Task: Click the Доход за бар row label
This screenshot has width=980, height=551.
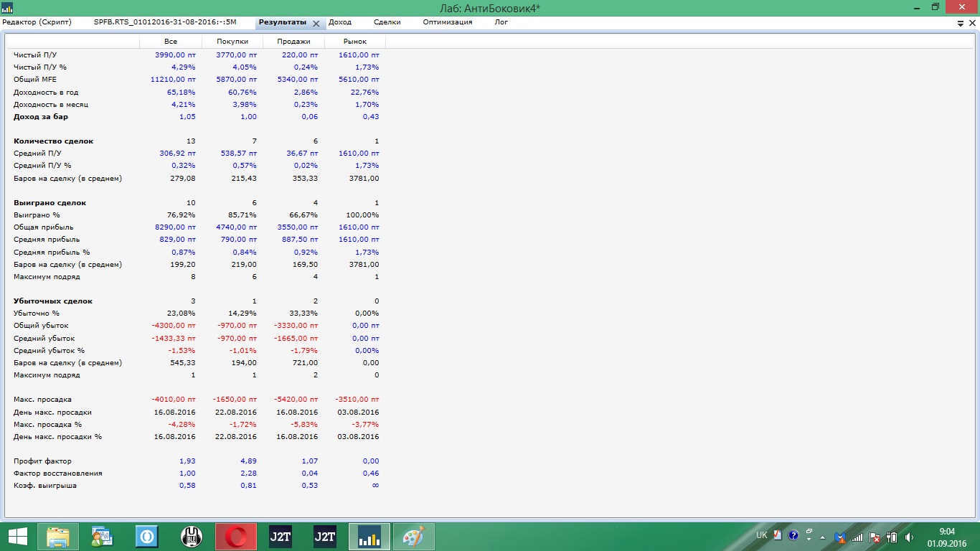Action: (x=41, y=116)
